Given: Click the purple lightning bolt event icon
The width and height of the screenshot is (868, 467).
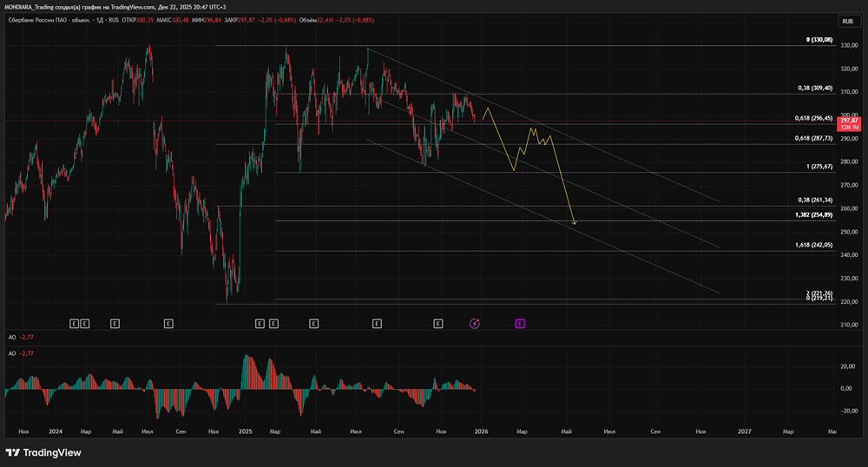Looking at the screenshot, I should (475, 324).
